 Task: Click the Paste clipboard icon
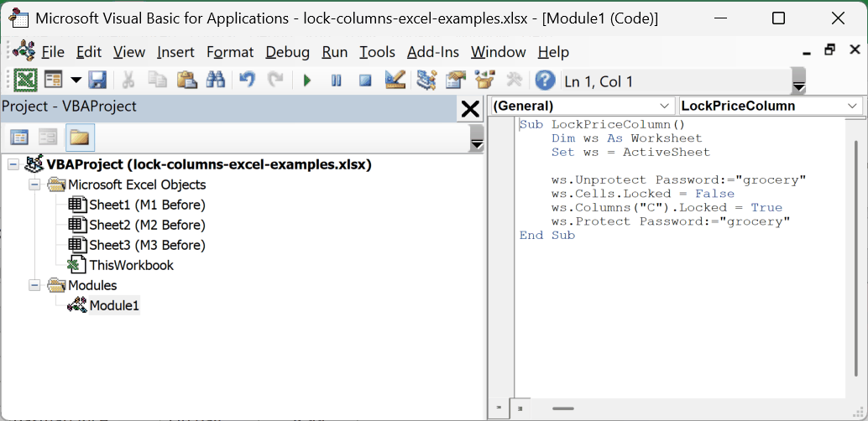click(187, 81)
